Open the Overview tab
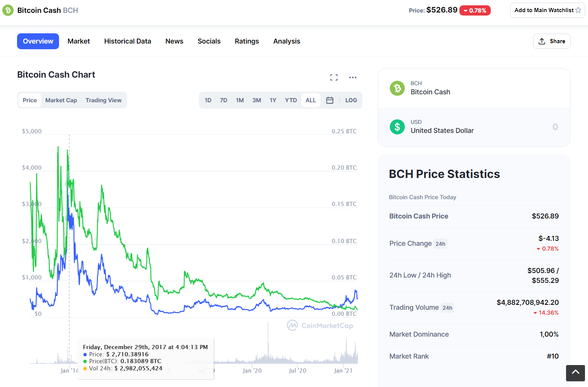 [x=38, y=41]
